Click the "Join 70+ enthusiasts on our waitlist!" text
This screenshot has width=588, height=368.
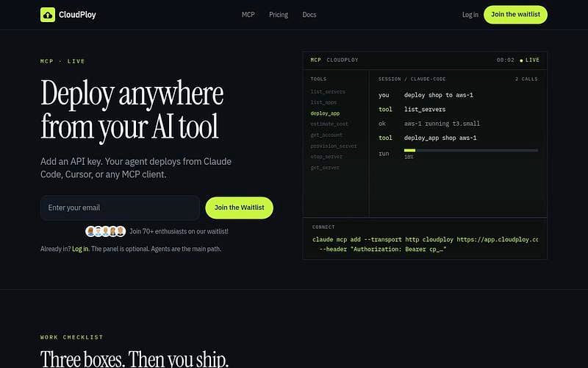click(x=179, y=231)
